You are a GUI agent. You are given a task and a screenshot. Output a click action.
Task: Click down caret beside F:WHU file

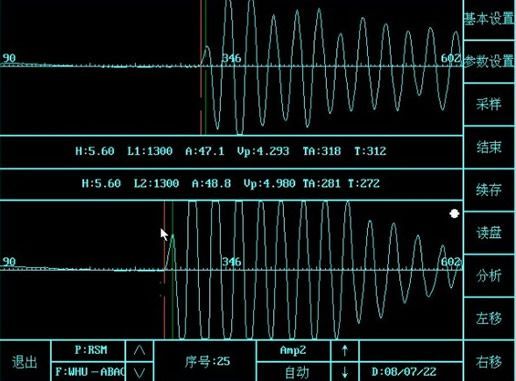click(x=139, y=372)
